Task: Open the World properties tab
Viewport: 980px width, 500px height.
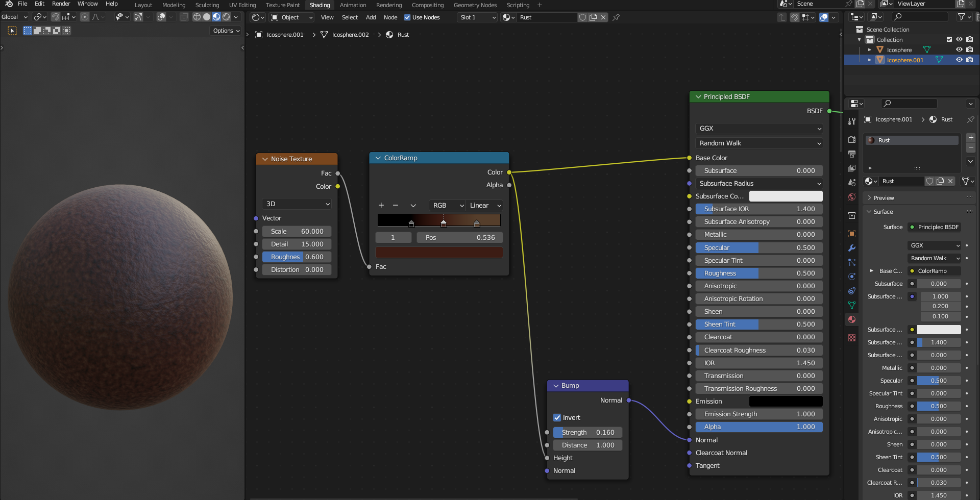Action: [851, 197]
